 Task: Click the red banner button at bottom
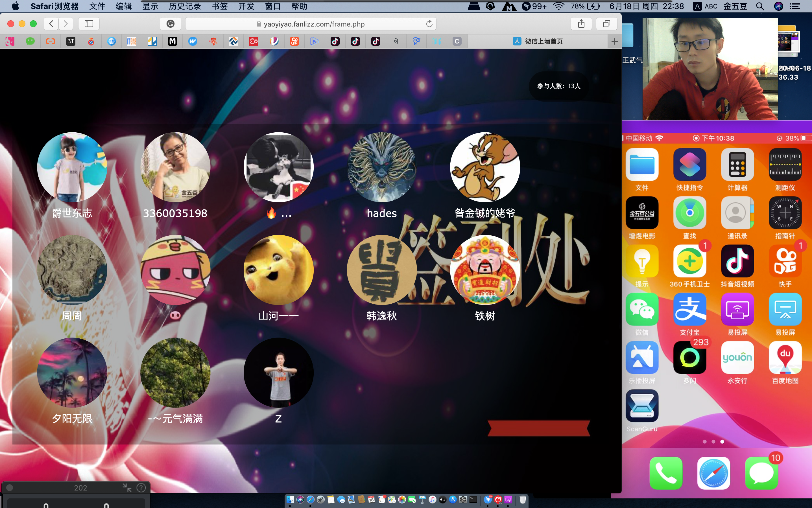538,428
